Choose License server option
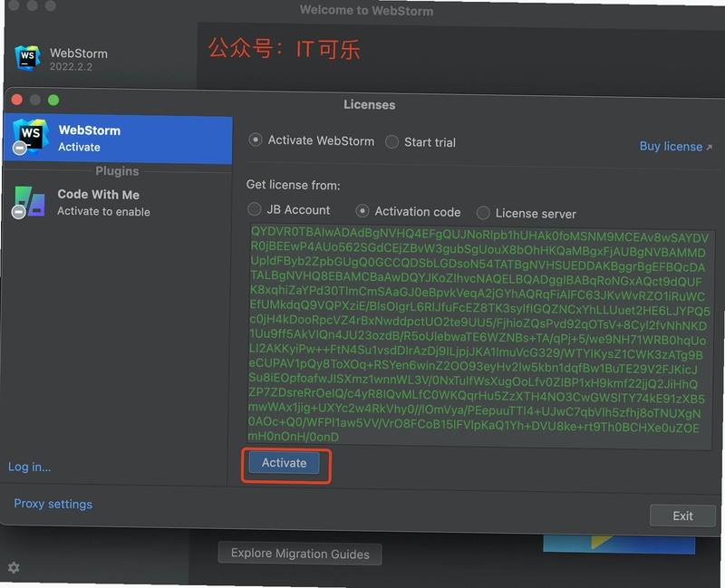Viewport: 725px width, 588px height. (483, 213)
